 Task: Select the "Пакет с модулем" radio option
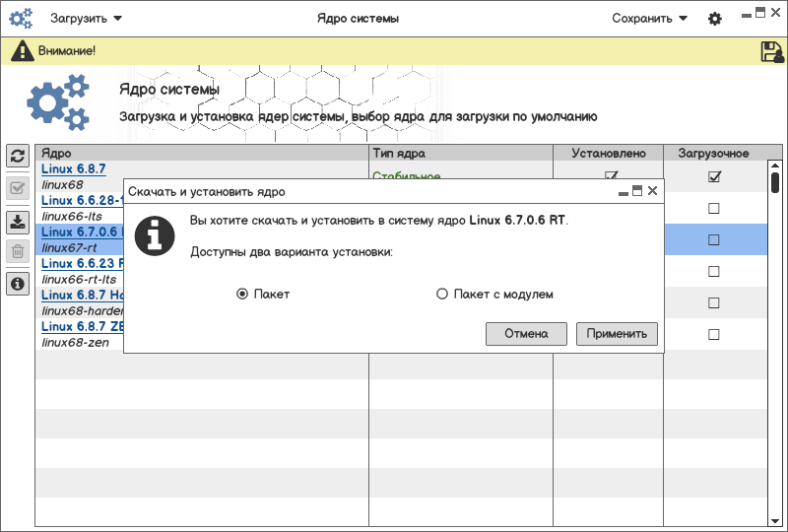442,294
